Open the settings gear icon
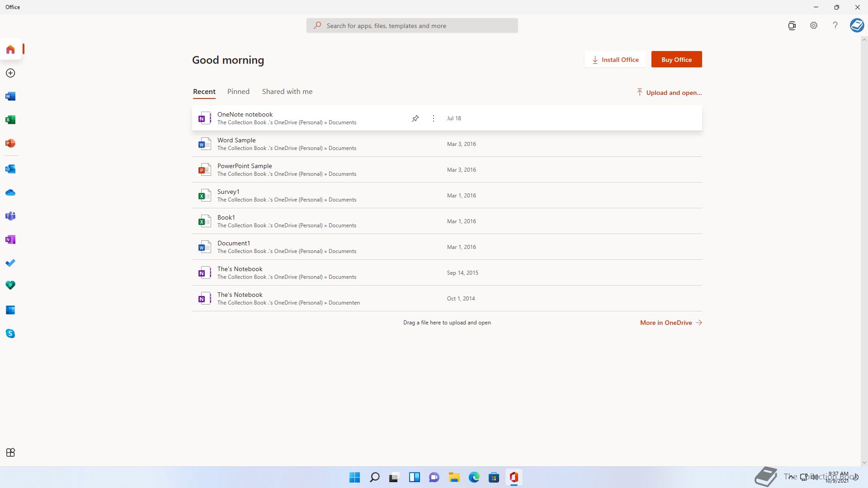Viewport: 868px width, 488px height. tap(813, 26)
